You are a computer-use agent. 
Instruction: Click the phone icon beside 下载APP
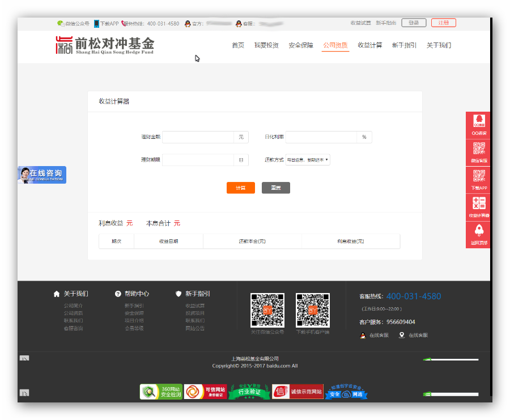tap(96, 23)
